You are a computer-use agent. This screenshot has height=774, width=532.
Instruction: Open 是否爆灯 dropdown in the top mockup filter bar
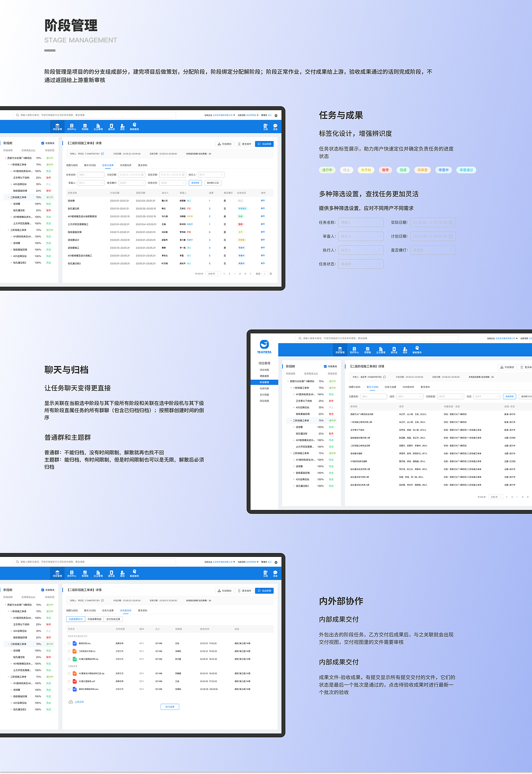[x=131, y=183]
